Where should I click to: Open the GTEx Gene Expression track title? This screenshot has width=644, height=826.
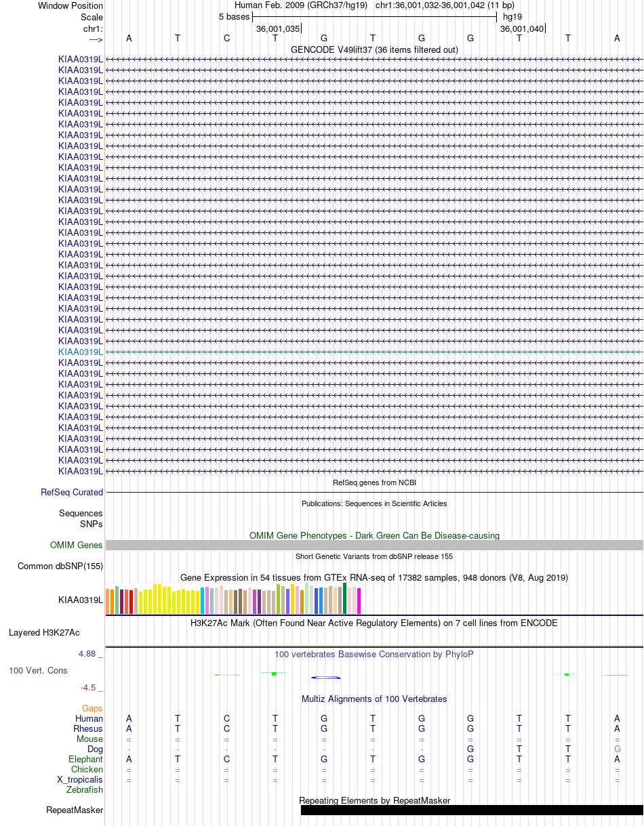[374, 577]
